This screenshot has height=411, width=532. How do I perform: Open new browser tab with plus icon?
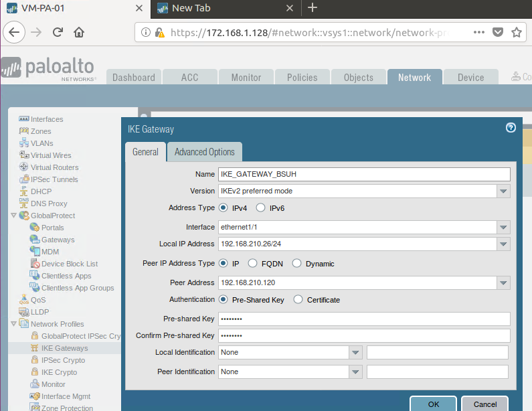pyautogui.click(x=312, y=8)
